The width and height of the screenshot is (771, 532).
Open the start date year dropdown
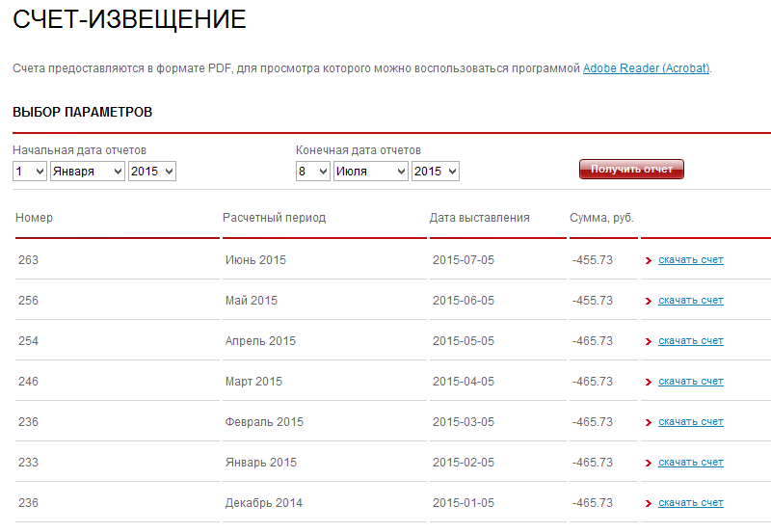click(151, 171)
